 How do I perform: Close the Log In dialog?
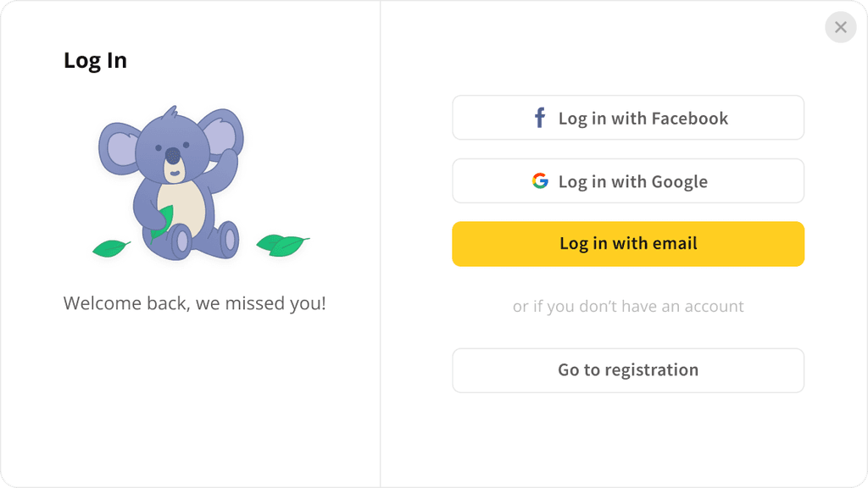[840, 27]
